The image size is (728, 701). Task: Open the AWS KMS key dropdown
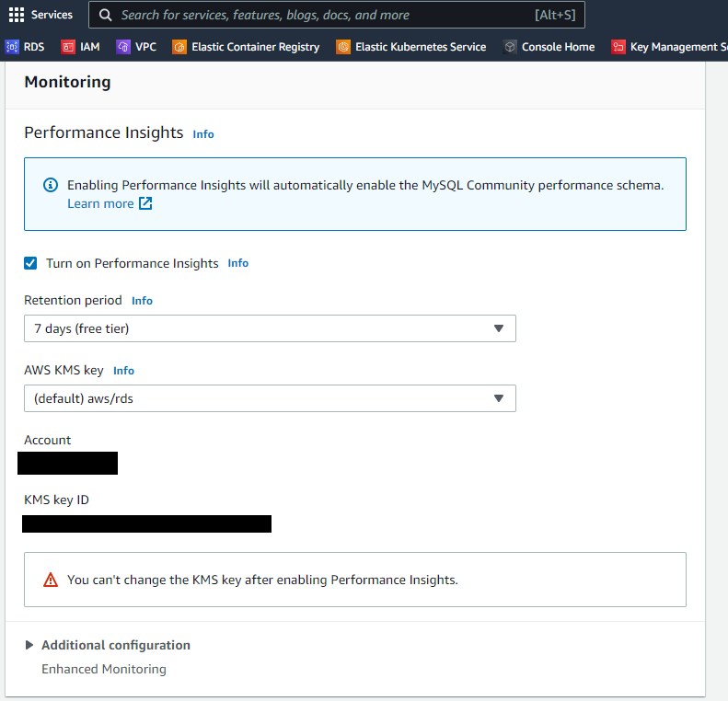[x=270, y=398]
